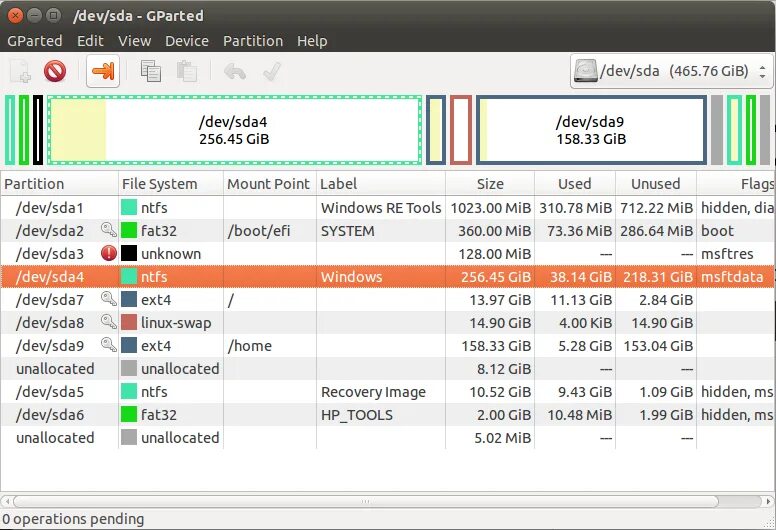Click the HP_TOOLS label

[356, 415]
